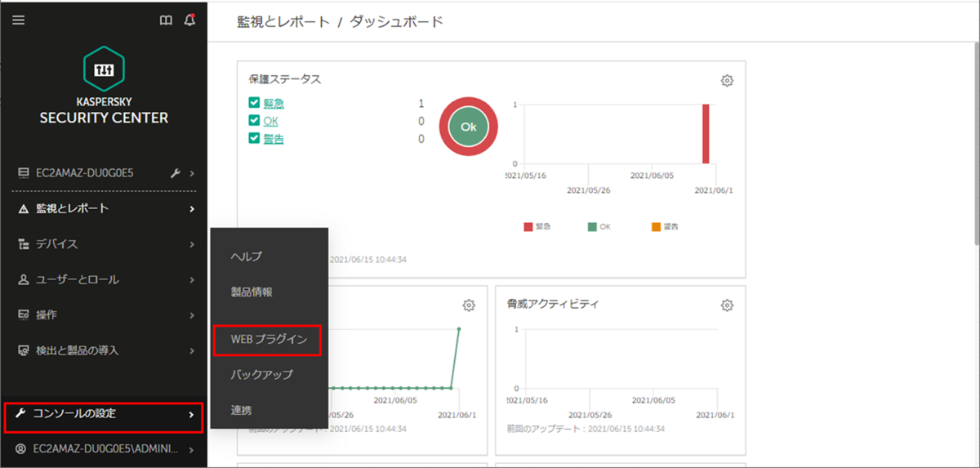Open the 警告 status link

(x=274, y=139)
